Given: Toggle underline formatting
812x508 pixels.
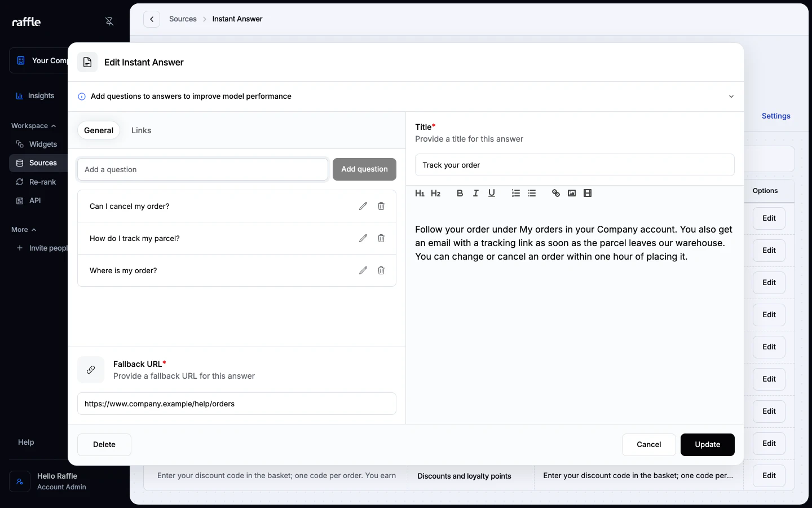Looking at the screenshot, I should 492,193.
